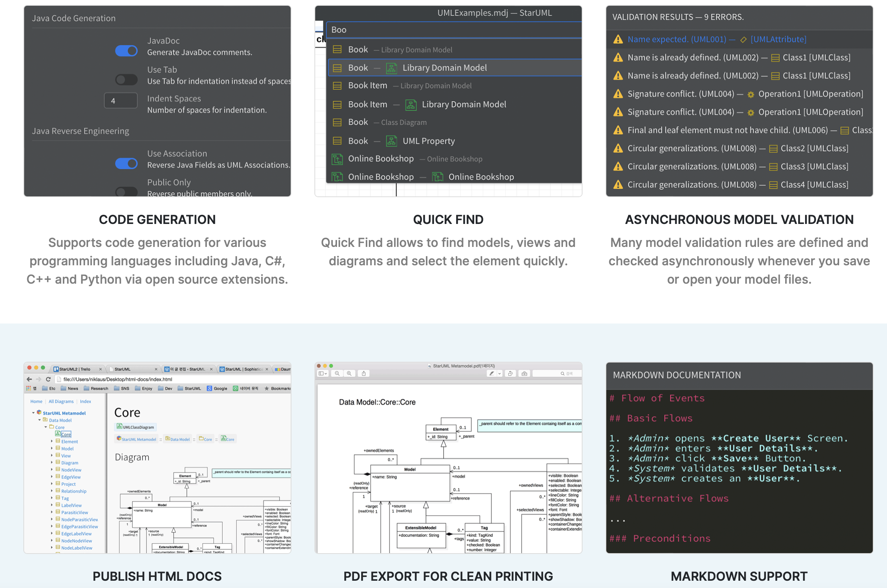Click warning icon of Name expected error
Screen dimensions: 887x588
[618, 39]
